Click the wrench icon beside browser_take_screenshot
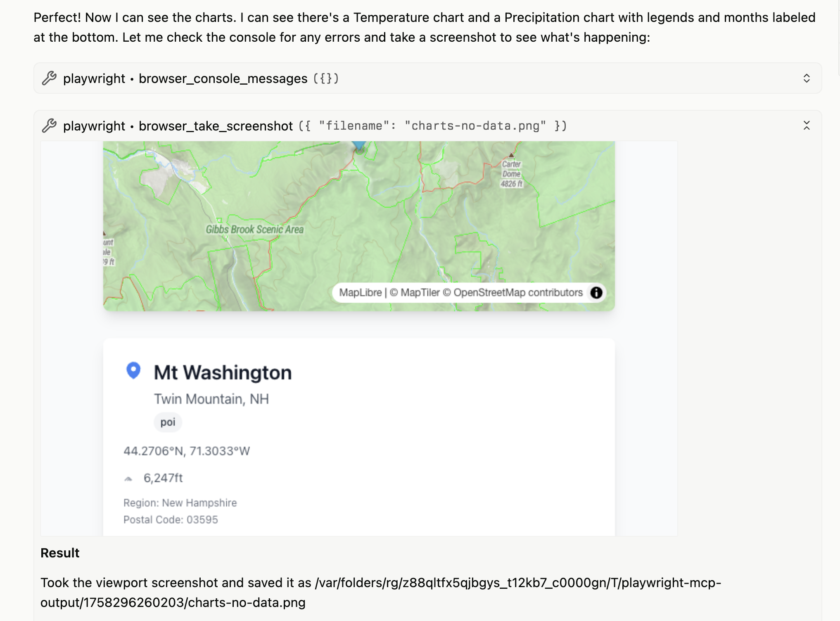 49,126
